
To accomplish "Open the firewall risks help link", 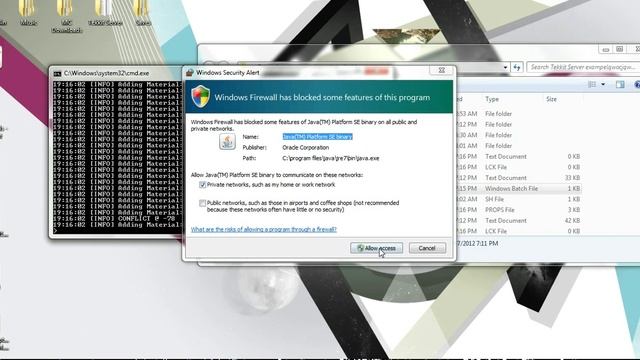I will pos(264,229).
